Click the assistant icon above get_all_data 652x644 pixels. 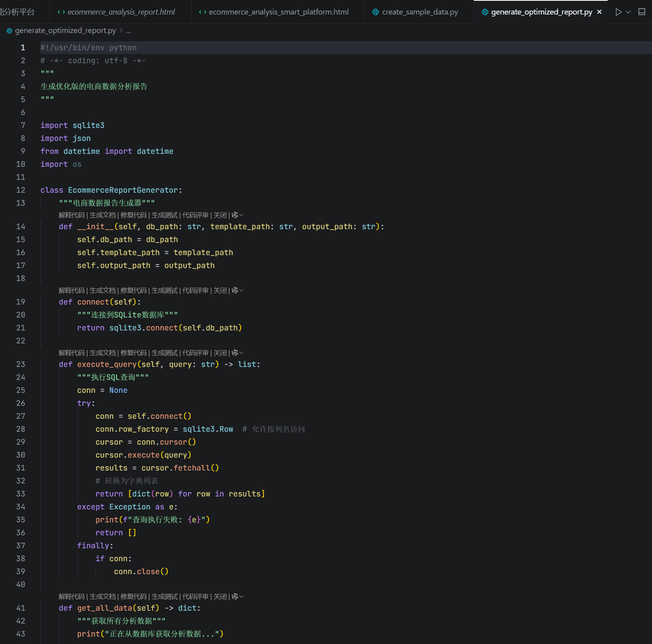[x=235, y=597]
